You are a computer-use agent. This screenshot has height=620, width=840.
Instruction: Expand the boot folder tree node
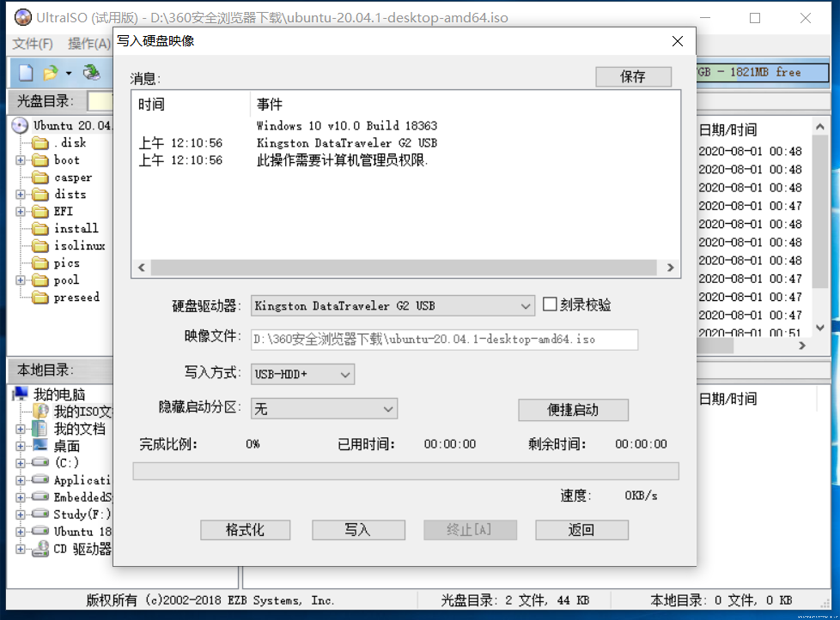pos(20,160)
